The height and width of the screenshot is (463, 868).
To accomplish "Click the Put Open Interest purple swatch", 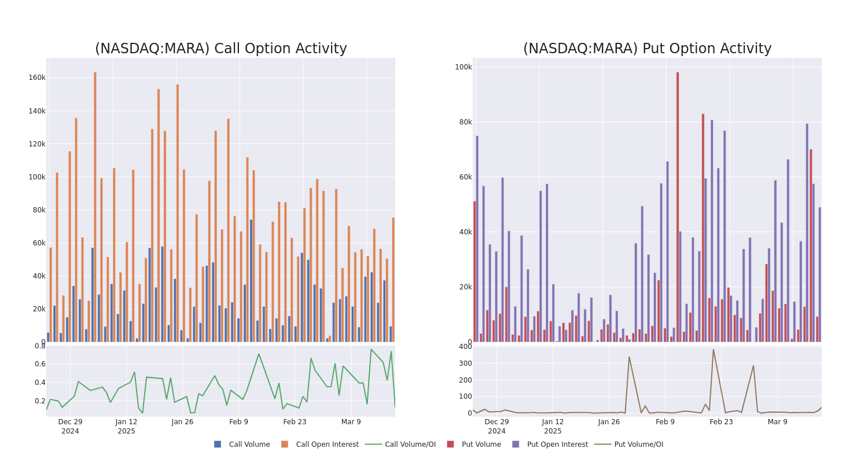I will point(516,444).
